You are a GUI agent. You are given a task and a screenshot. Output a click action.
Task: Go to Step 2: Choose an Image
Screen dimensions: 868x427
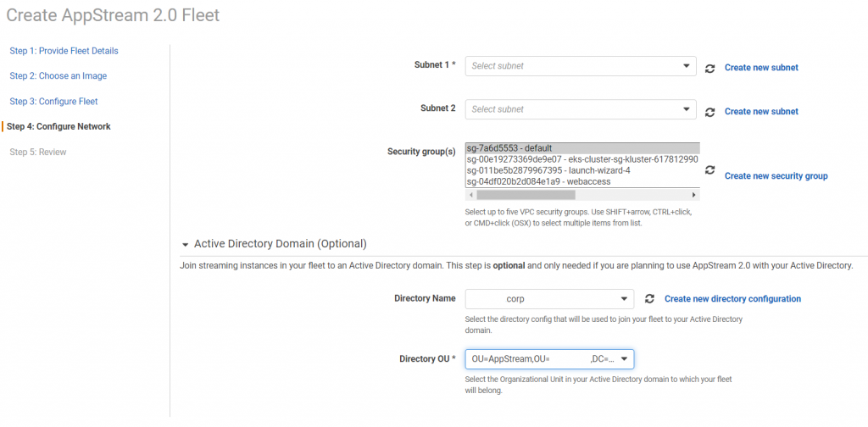[x=58, y=75]
